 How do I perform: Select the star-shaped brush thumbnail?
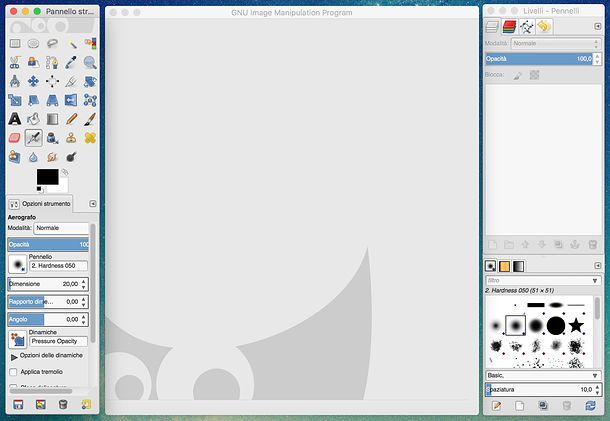tap(576, 325)
